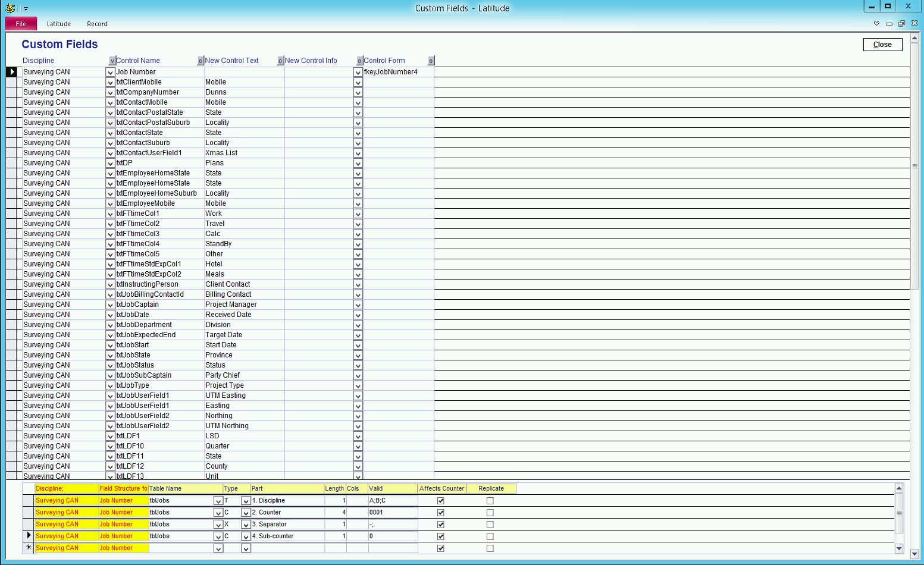Collapse the ribbon using the heart-shaped arrow icon
This screenshot has height=565, width=924.
pyautogui.click(x=876, y=24)
